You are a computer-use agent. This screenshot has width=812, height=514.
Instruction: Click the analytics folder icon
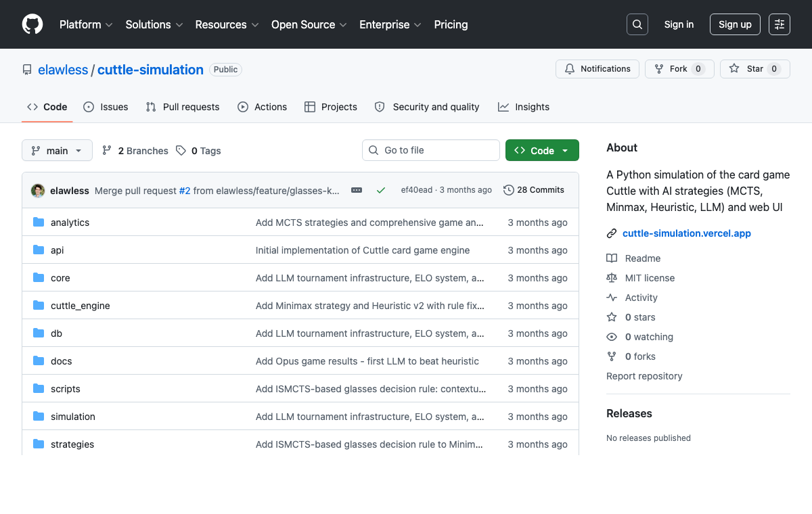[39, 223]
